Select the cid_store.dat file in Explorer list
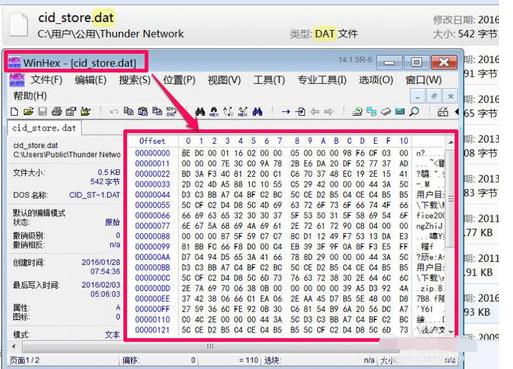 (250, 25)
